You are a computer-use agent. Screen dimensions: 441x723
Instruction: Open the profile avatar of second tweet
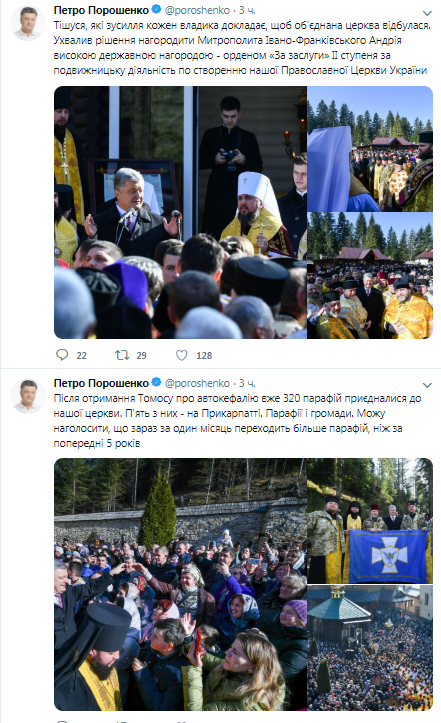[28, 396]
